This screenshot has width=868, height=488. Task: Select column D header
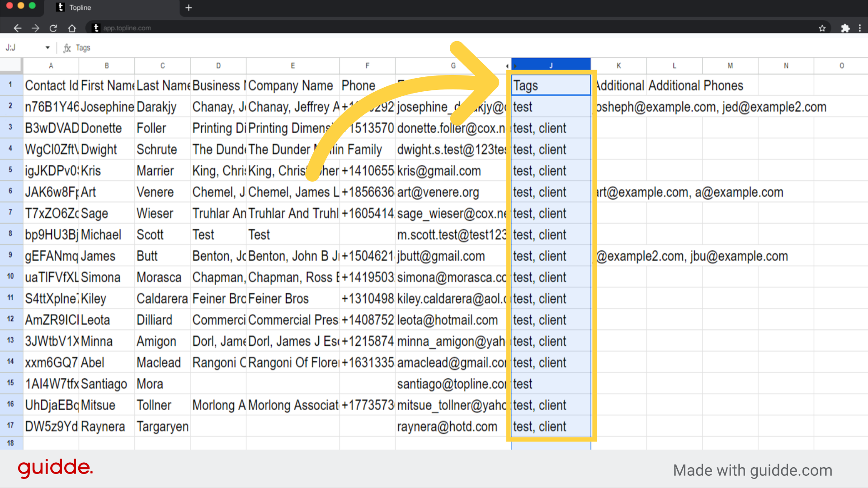click(218, 66)
